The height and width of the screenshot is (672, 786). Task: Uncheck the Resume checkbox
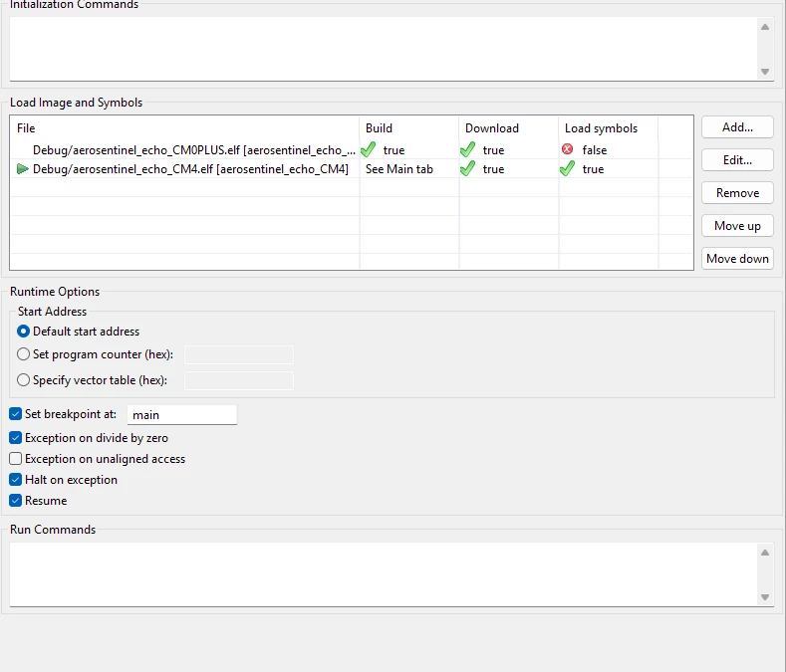coord(16,501)
